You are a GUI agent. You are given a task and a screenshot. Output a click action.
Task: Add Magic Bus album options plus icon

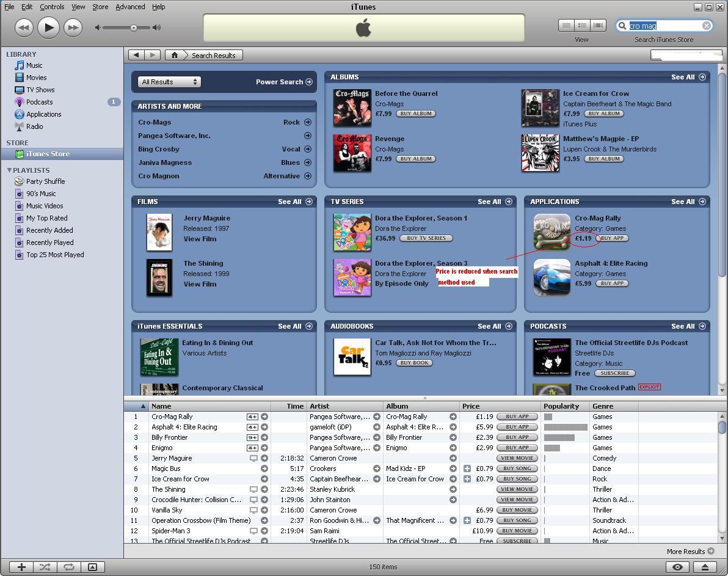pos(467,468)
